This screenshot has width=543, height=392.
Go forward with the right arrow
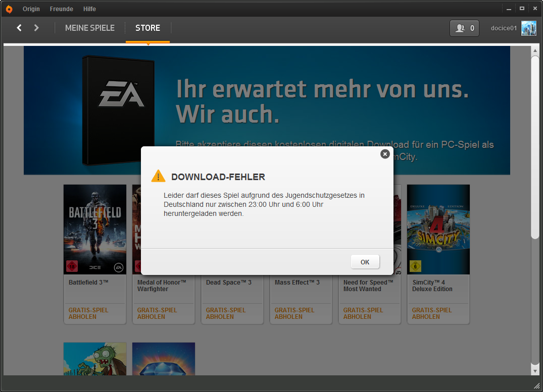tap(36, 28)
